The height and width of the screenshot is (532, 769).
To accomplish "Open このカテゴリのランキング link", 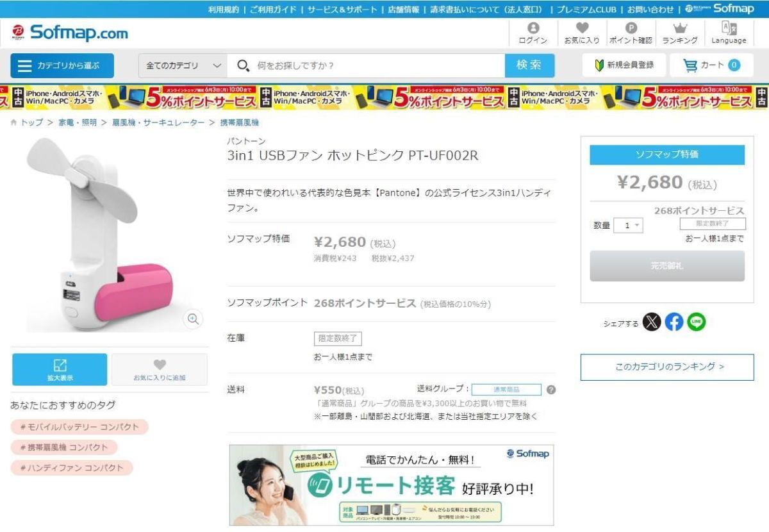I will click(x=667, y=367).
